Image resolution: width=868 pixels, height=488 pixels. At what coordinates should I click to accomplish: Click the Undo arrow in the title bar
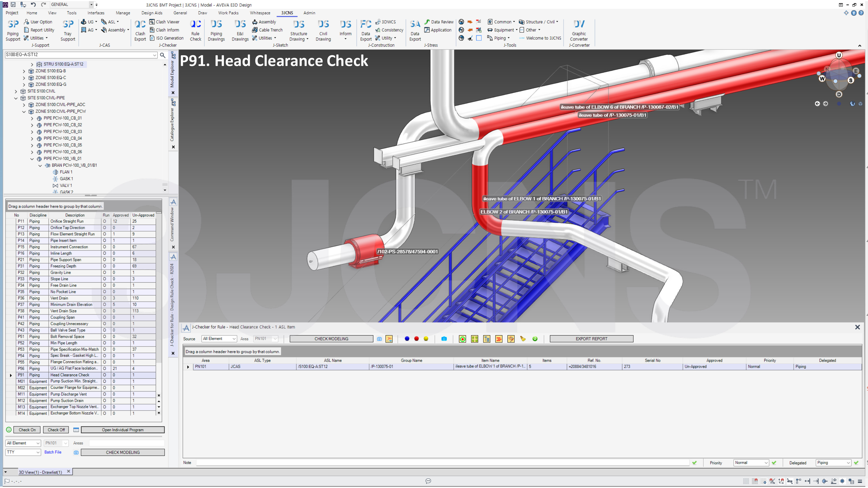pyautogui.click(x=33, y=4)
